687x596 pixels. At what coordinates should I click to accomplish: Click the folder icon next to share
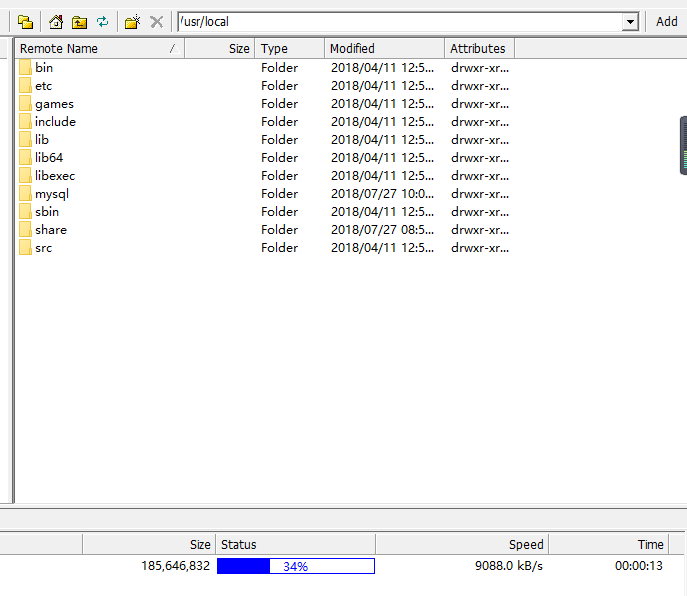[x=25, y=230]
